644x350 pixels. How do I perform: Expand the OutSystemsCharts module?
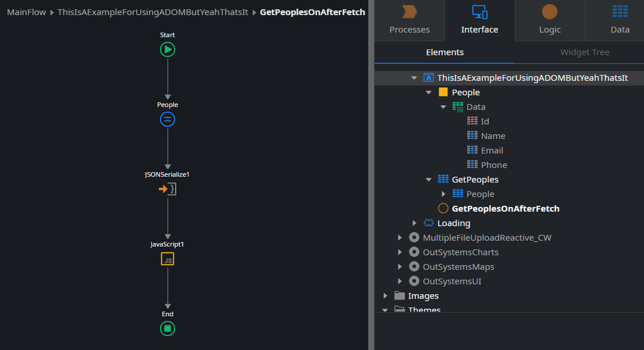400,252
